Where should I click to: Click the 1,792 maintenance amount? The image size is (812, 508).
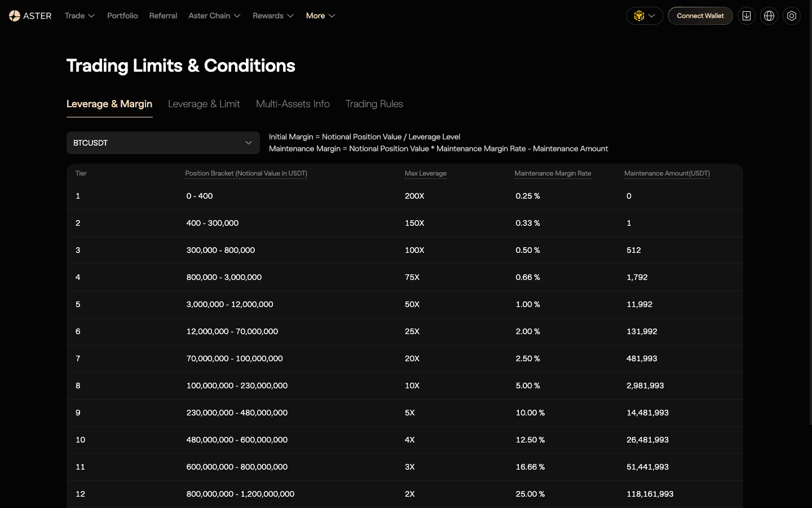[637, 277]
